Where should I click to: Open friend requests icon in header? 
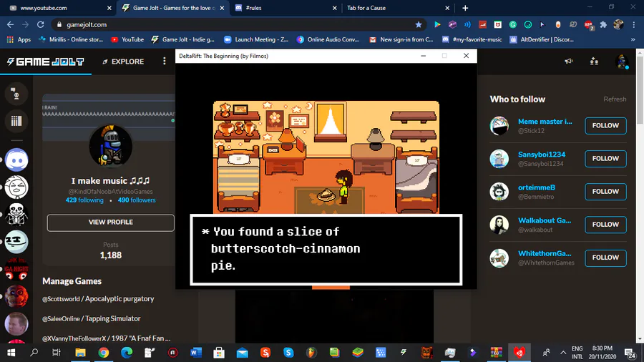(594, 61)
